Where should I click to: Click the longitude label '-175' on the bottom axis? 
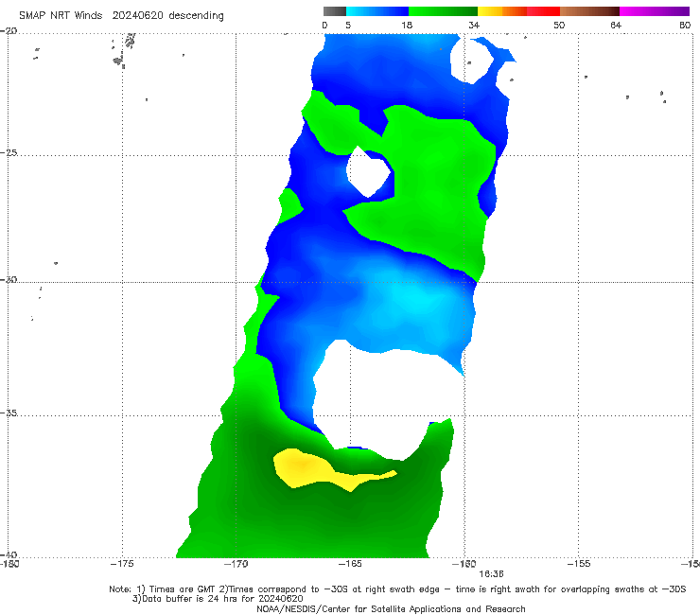[122, 564]
